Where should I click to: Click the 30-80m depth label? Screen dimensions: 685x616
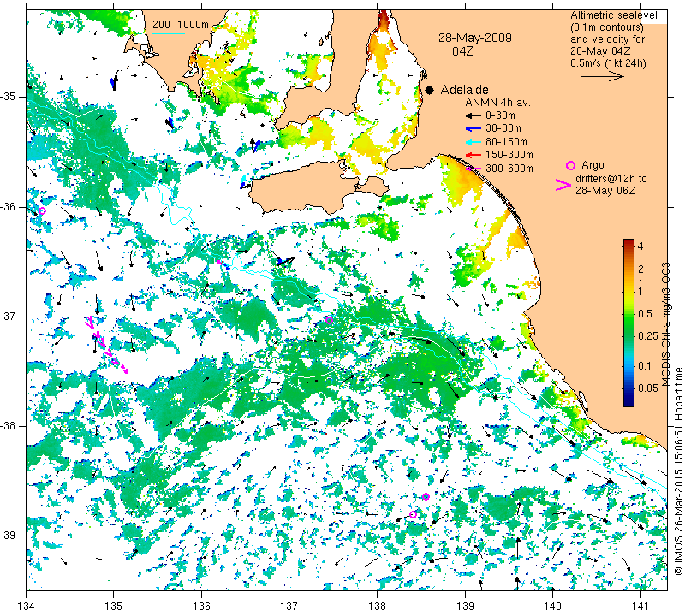coord(503,129)
